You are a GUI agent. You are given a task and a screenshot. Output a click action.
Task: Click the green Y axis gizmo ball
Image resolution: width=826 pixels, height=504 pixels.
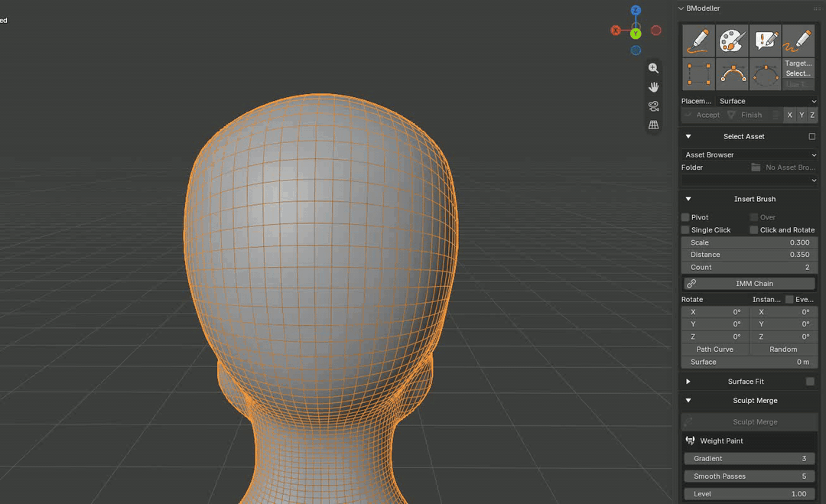pyautogui.click(x=636, y=34)
